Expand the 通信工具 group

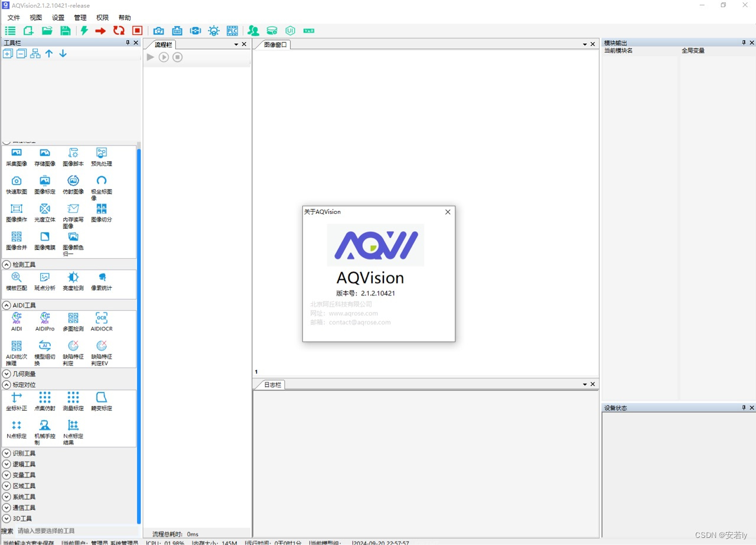pyautogui.click(x=6, y=508)
